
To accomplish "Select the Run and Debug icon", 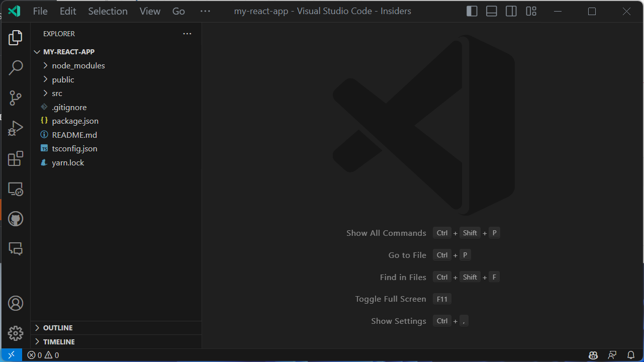I will pyautogui.click(x=16, y=128).
